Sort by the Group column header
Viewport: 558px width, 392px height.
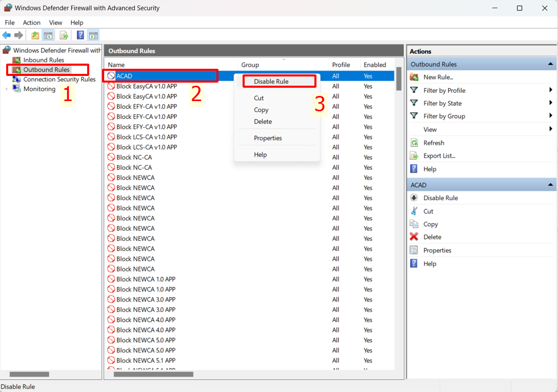point(283,65)
